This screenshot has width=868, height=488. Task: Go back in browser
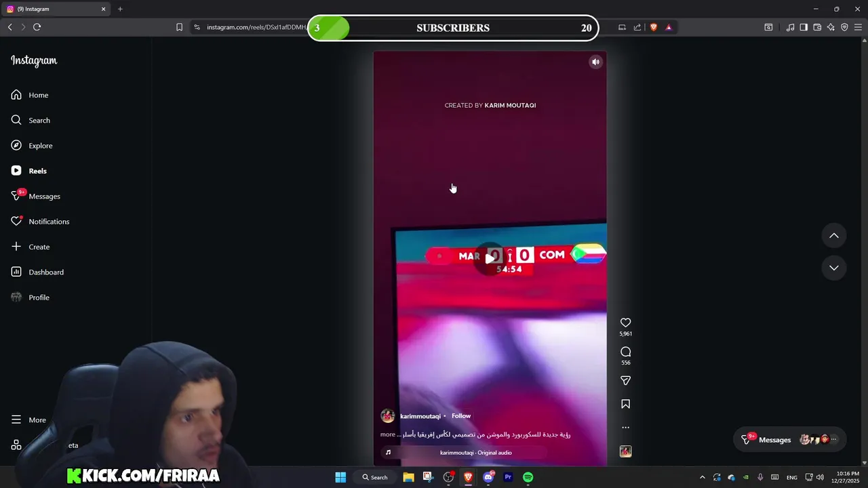[9, 27]
